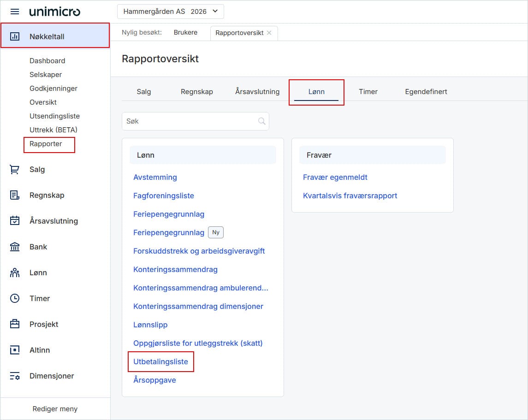This screenshot has height=420, width=528.
Task: Open the Hammergården AS company selector
Action: (x=170, y=11)
